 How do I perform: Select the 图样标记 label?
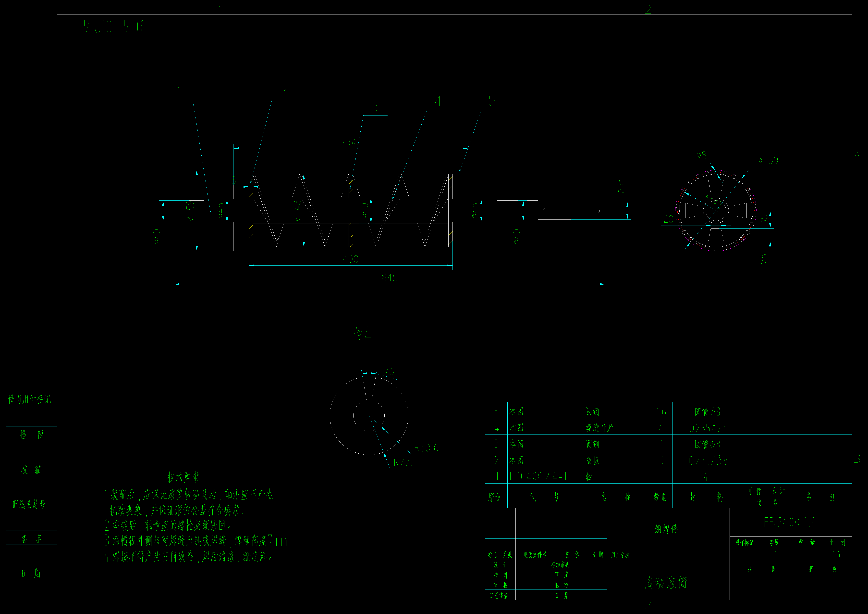[x=744, y=542]
